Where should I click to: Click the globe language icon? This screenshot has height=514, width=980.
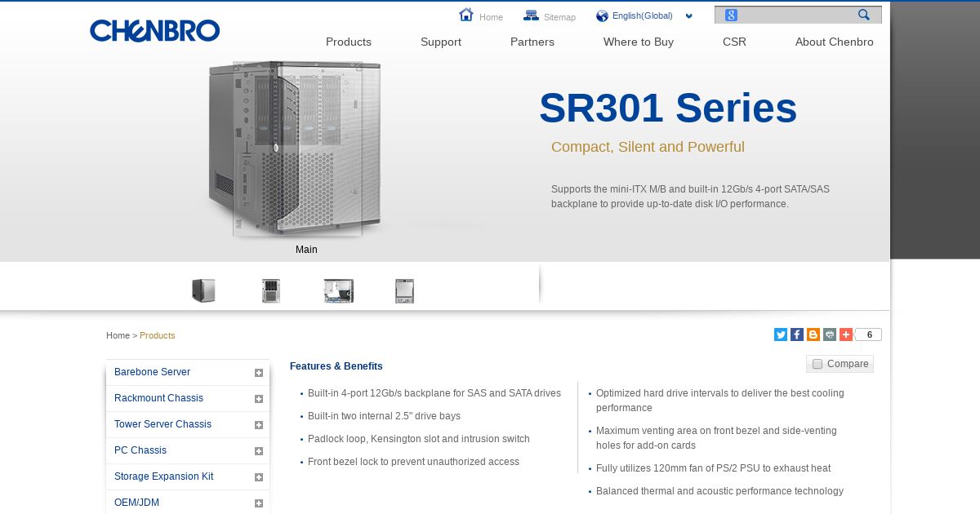point(603,16)
